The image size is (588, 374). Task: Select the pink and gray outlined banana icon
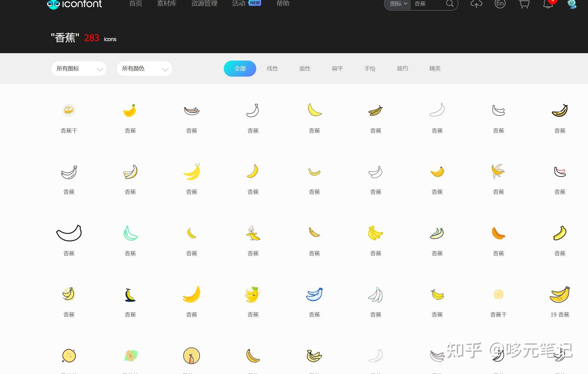pyautogui.click(x=192, y=110)
